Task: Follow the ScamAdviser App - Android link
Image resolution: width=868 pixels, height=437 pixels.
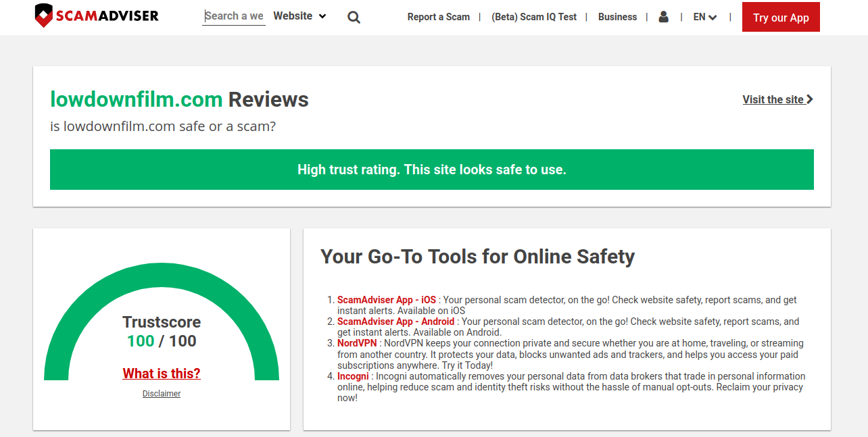Action: tap(395, 322)
